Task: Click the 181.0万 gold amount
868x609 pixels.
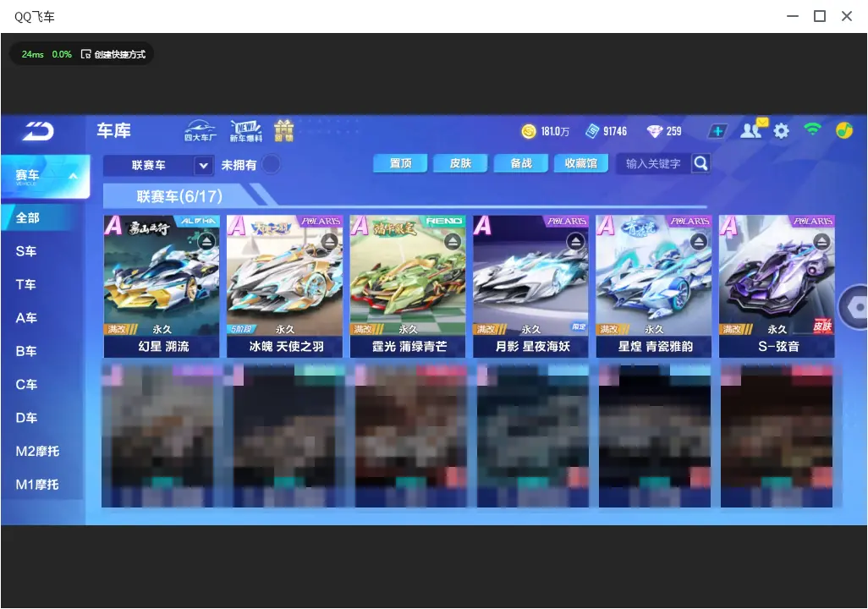Action: tap(555, 131)
